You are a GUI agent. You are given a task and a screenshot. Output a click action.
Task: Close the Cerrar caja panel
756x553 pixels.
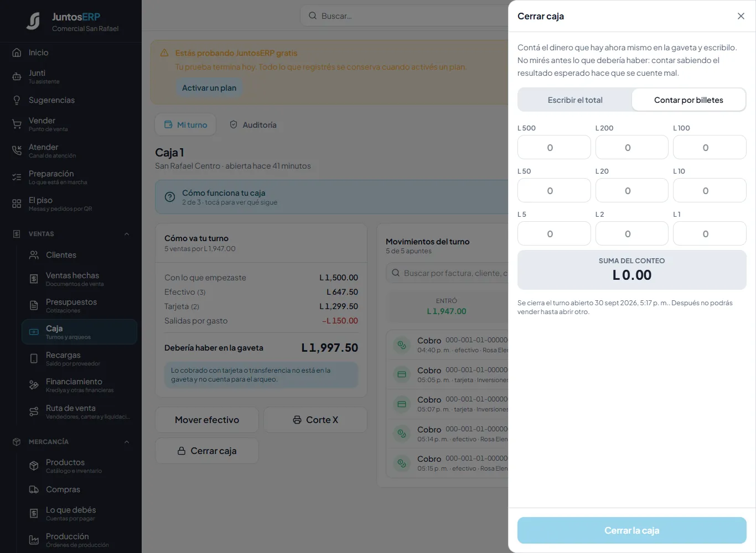[x=741, y=16]
